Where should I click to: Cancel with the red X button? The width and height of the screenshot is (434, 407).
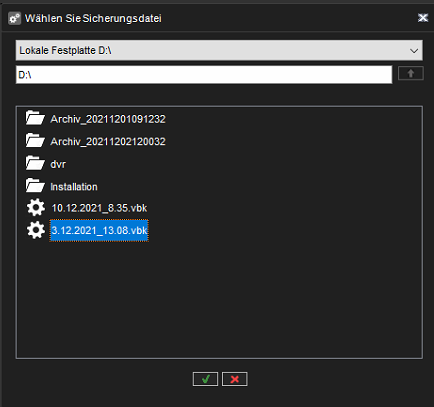[235, 379]
